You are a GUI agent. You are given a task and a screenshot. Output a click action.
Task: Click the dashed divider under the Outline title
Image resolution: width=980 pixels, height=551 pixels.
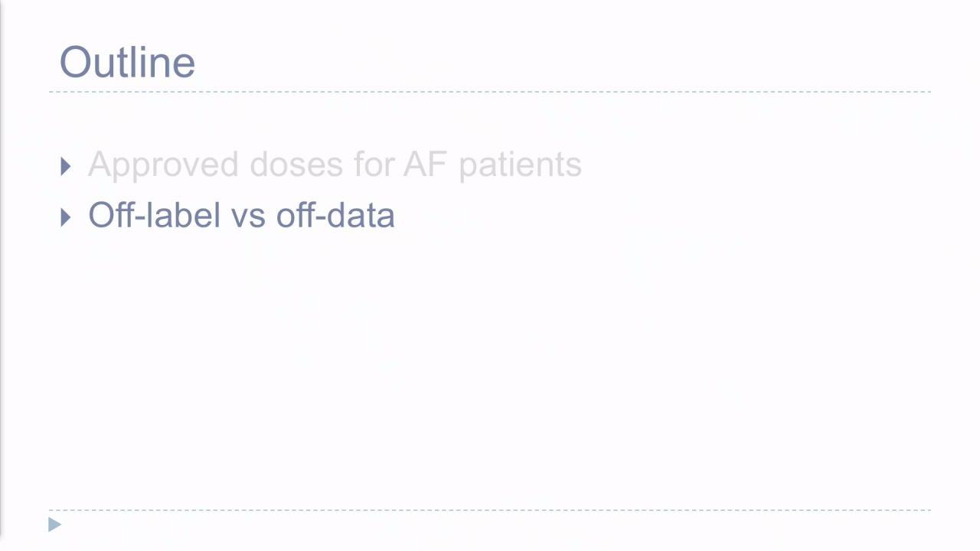click(490, 92)
